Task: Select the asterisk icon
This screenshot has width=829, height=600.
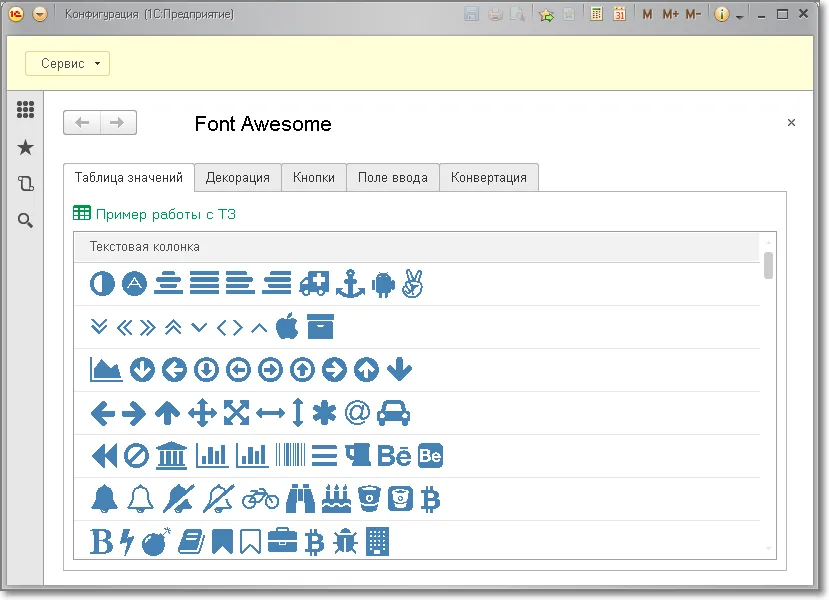Action: tap(324, 413)
